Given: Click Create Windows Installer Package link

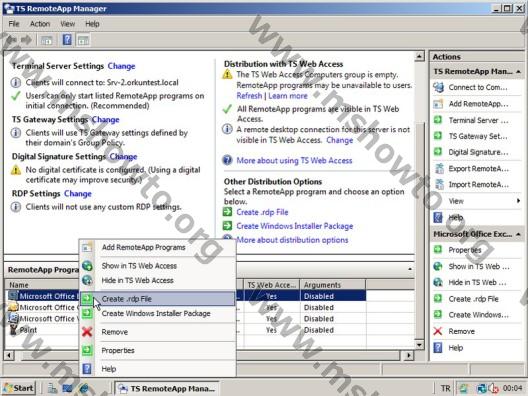Looking at the screenshot, I should click(x=295, y=226).
